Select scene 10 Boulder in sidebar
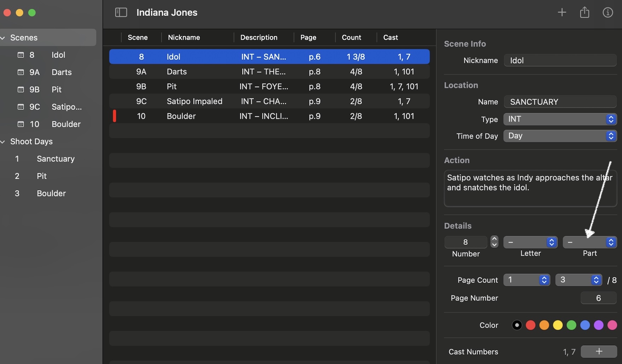The height and width of the screenshot is (364, 622). click(x=48, y=124)
